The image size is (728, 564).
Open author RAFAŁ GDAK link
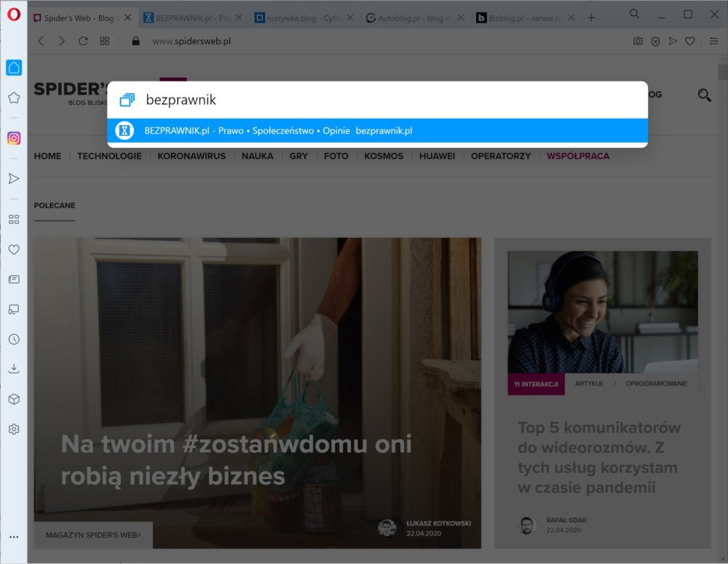[x=566, y=520]
